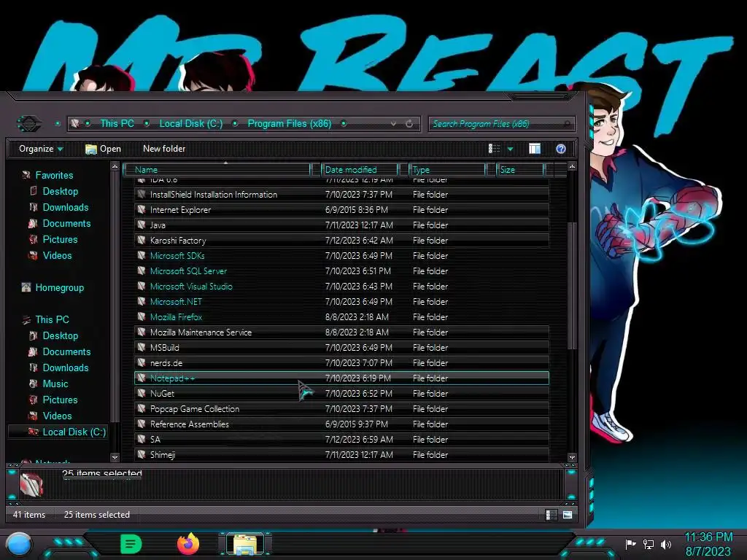The height and width of the screenshot is (560, 747).
Task: Select the Reference Assemblies folder
Action: pos(341,424)
